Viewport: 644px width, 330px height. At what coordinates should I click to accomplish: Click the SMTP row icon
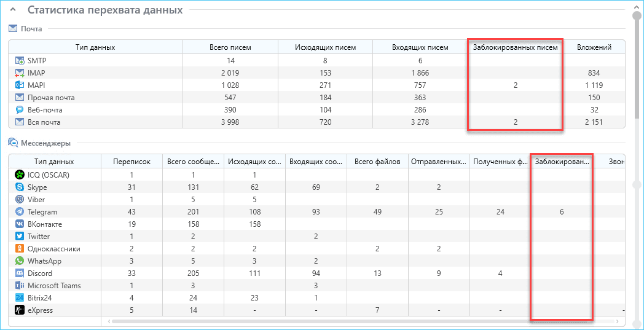[20, 61]
